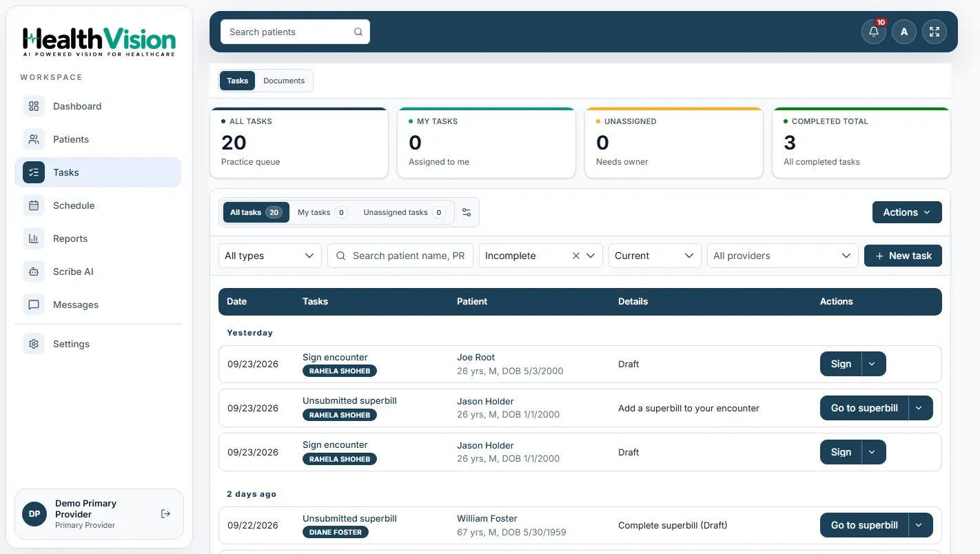Open the All Tasks summary card
The height and width of the screenshot is (554, 980).
pyautogui.click(x=299, y=143)
